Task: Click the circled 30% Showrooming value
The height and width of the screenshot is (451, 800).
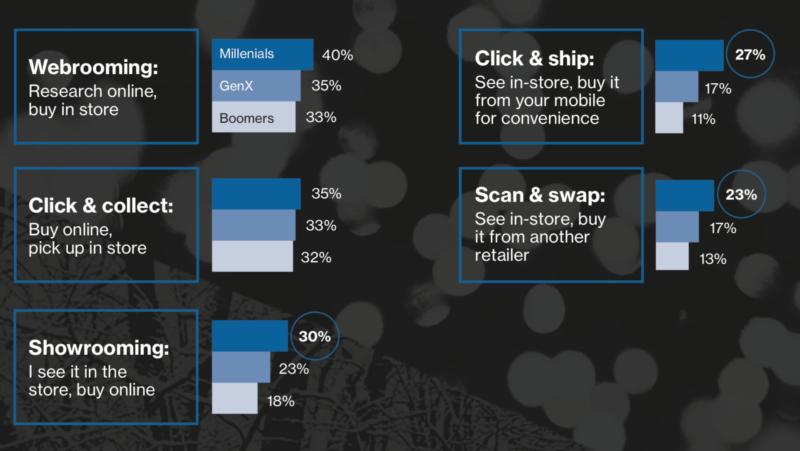Action: coord(314,336)
